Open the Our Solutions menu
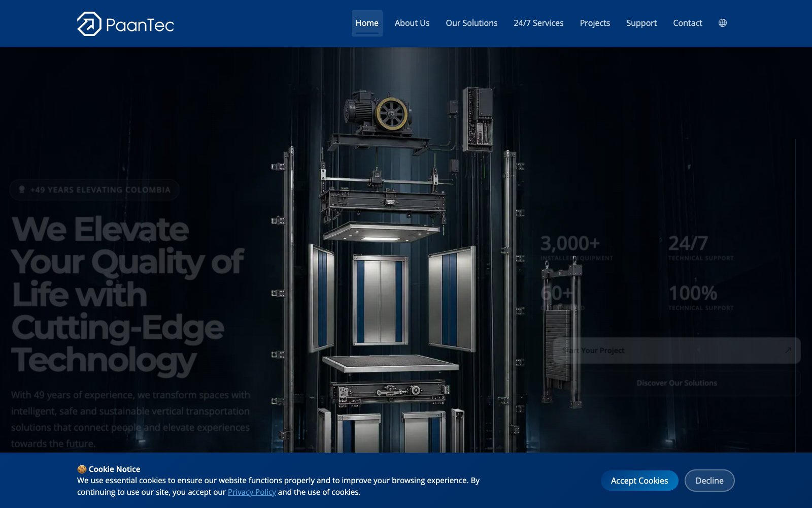812x508 pixels. tap(471, 23)
